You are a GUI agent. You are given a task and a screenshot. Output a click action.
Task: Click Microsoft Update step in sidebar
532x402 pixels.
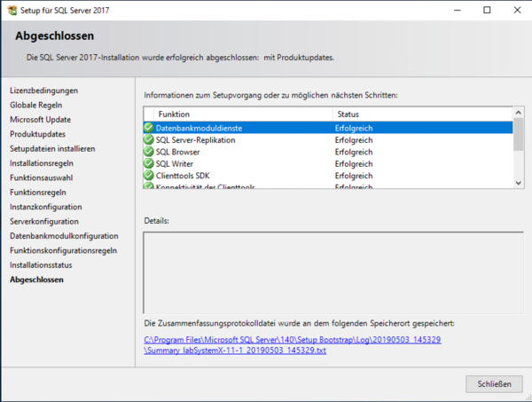click(41, 120)
